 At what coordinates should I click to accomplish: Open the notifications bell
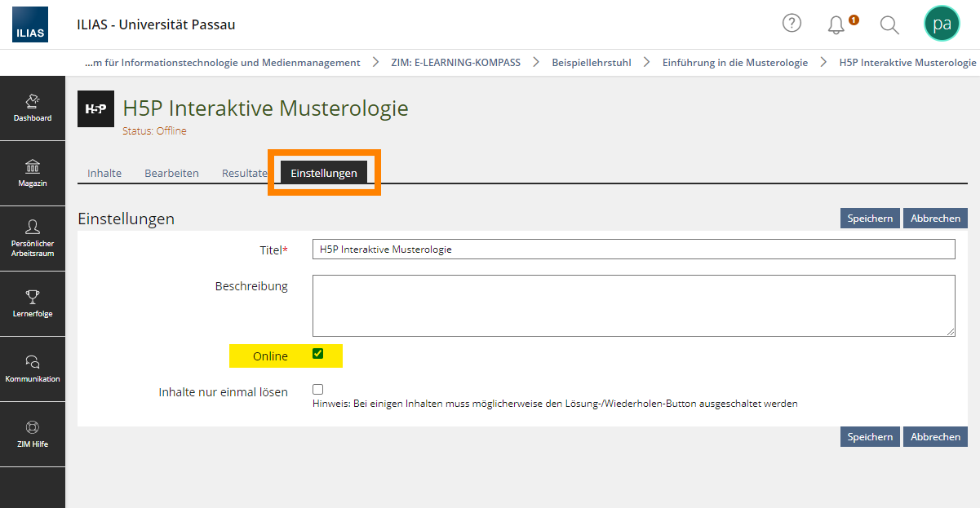tap(836, 24)
